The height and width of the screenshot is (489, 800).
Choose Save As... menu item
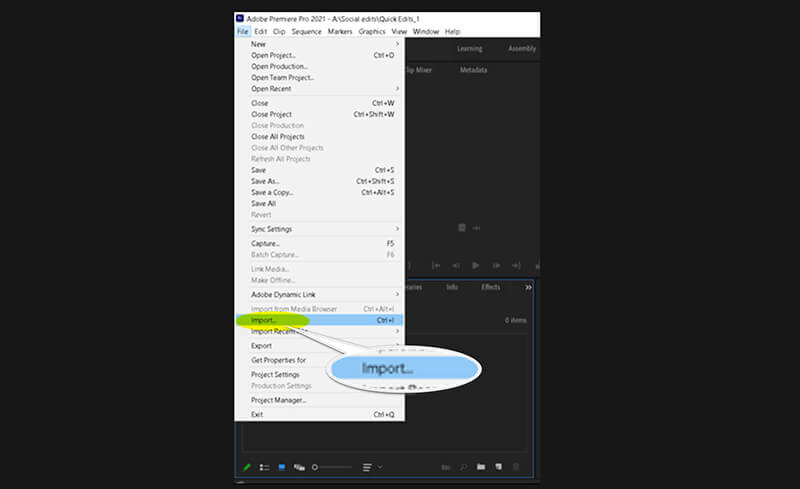319,181
